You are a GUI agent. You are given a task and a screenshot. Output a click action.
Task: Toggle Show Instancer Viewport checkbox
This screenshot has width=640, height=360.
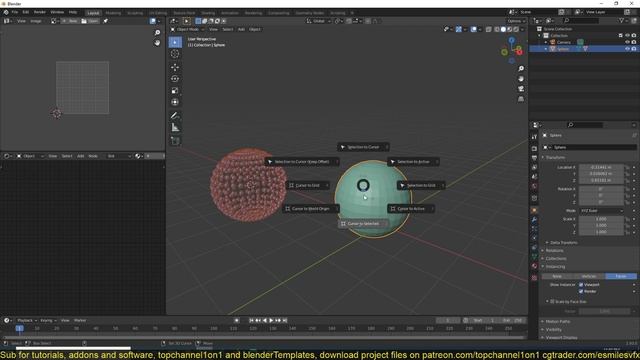tap(581, 284)
